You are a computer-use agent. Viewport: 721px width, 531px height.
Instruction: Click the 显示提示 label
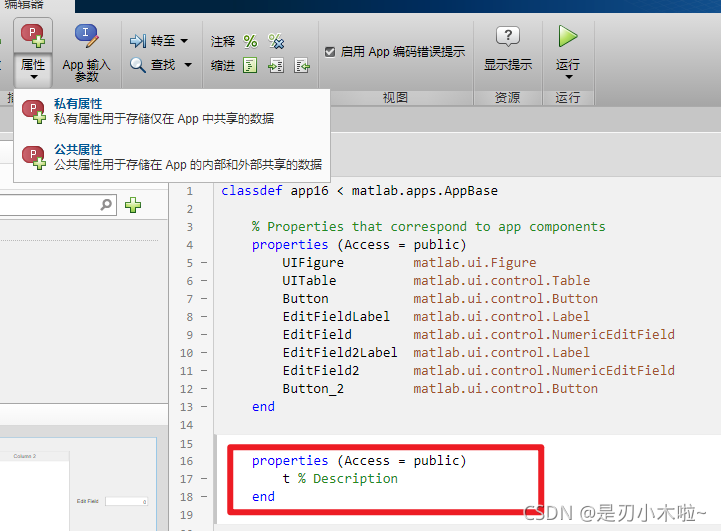coord(508,64)
